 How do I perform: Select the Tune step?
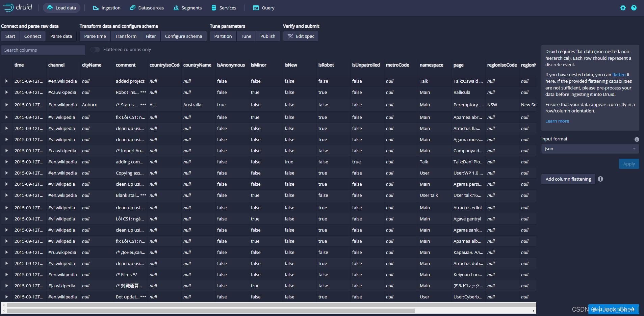point(246,36)
